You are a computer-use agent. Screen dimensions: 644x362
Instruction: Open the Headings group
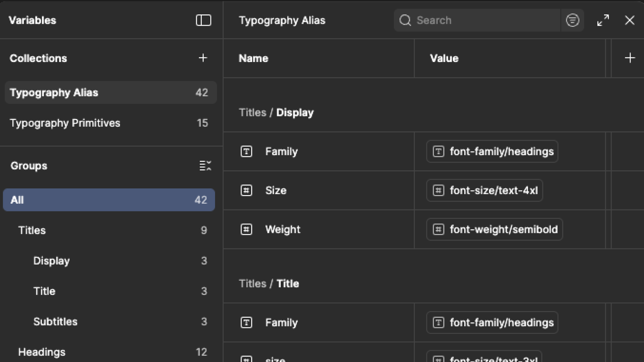tap(42, 352)
